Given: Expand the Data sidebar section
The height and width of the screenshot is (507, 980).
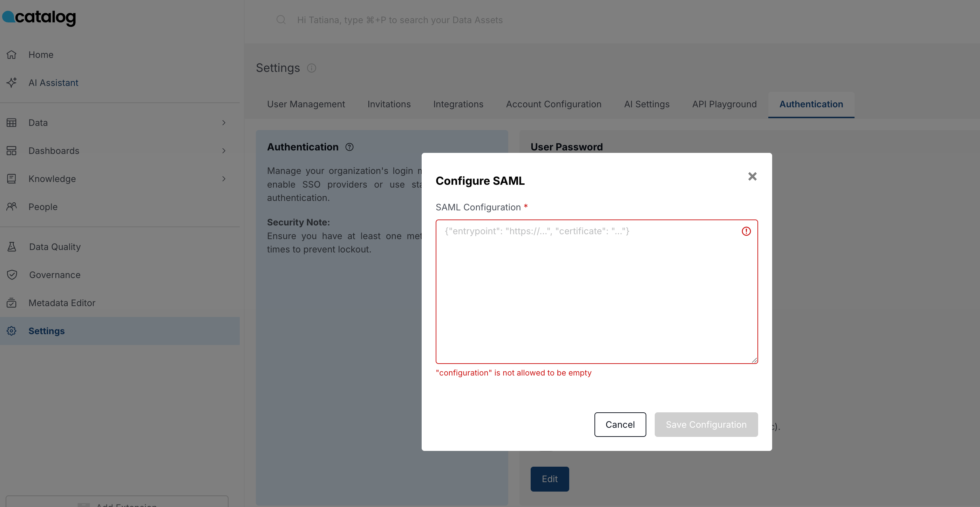Looking at the screenshot, I should pos(224,123).
